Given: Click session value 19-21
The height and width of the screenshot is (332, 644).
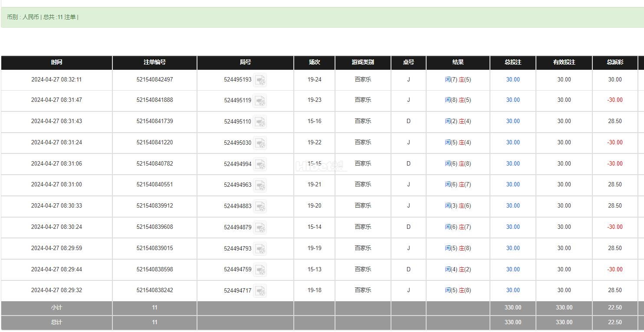Looking at the screenshot, I should 315,184.
